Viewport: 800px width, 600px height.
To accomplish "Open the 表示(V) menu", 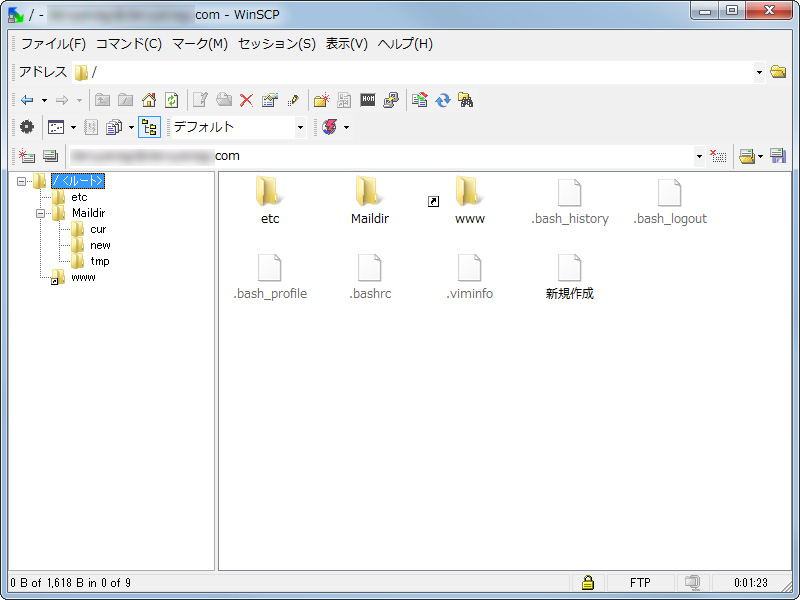I will pyautogui.click(x=347, y=44).
